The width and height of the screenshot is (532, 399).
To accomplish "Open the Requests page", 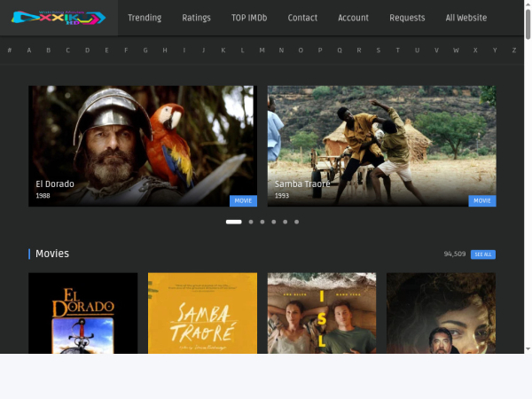I will [x=407, y=18].
